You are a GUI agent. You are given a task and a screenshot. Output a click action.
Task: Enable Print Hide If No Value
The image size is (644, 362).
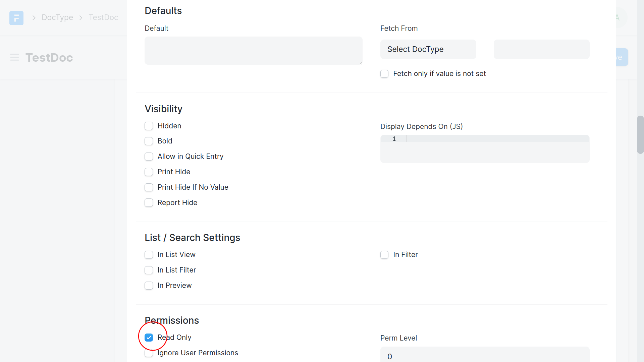(x=149, y=187)
